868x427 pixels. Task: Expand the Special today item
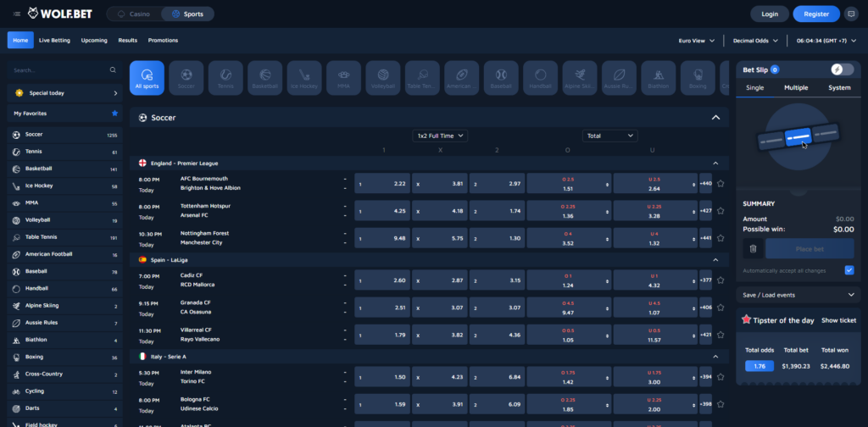(x=64, y=93)
